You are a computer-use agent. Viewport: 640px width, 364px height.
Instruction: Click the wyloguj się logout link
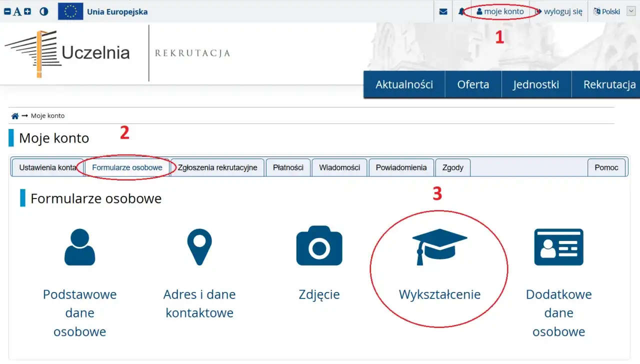(x=558, y=11)
